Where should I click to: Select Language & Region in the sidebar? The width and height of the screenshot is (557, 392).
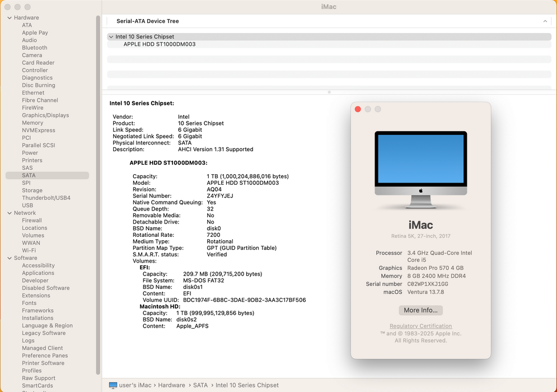(47, 325)
